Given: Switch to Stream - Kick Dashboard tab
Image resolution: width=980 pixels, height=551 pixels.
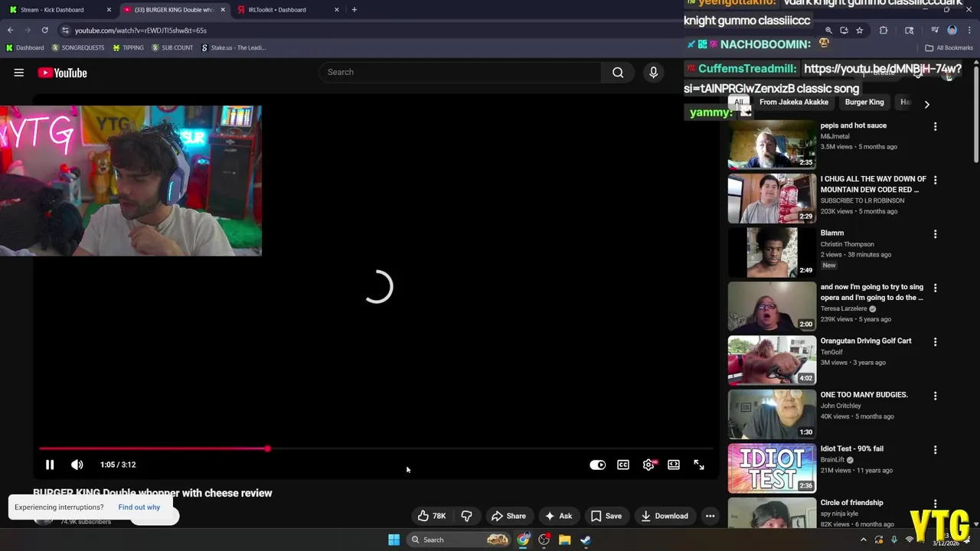Looking at the screenshot, I should (x=58, y=10).
